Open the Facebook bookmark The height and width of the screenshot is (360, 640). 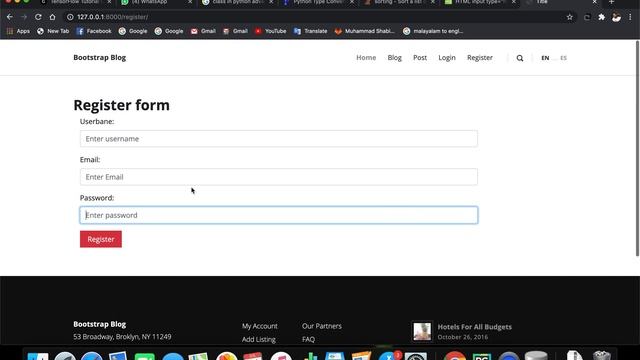click(93, 31)
